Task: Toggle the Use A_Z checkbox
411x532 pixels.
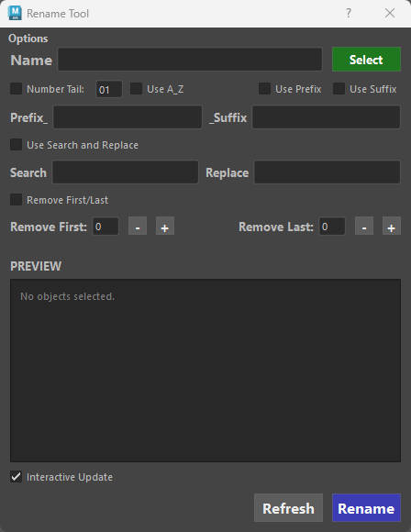Action: pos(136,89)
